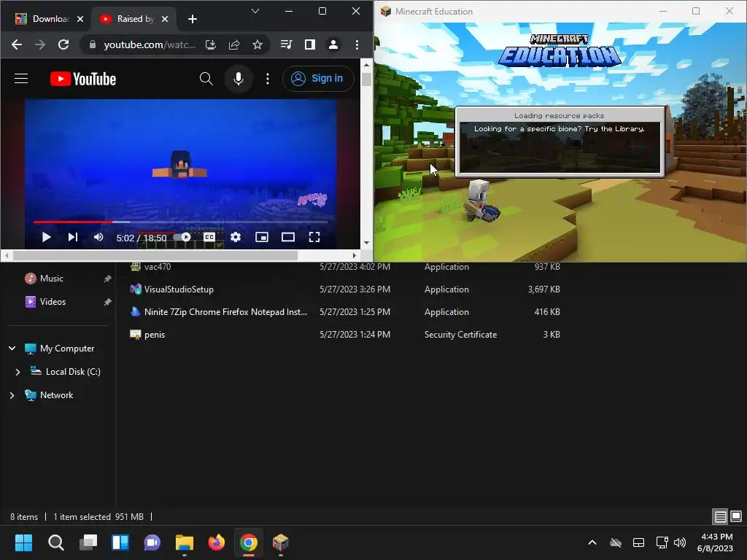Image resolution: width=747 pixels, height=560 pixels.
Task: Open Chrome three-dot menu
Action: tap(357, 44)
